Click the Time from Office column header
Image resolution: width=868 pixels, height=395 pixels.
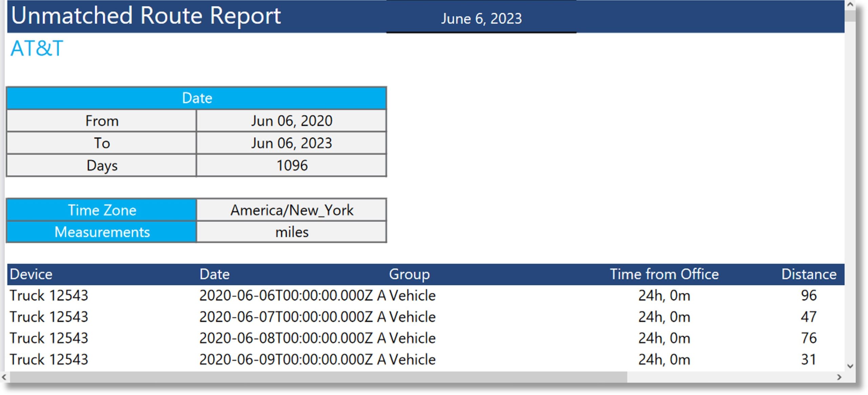(664, 274)
